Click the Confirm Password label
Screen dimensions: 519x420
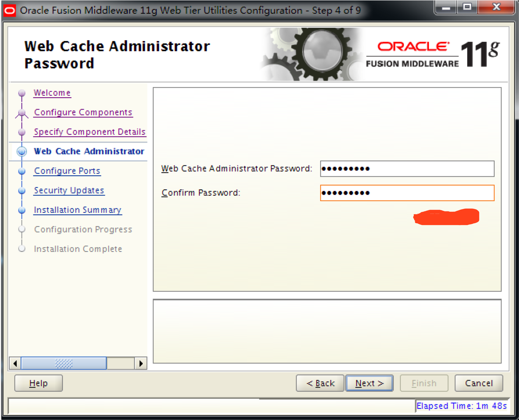pos(201,193)
